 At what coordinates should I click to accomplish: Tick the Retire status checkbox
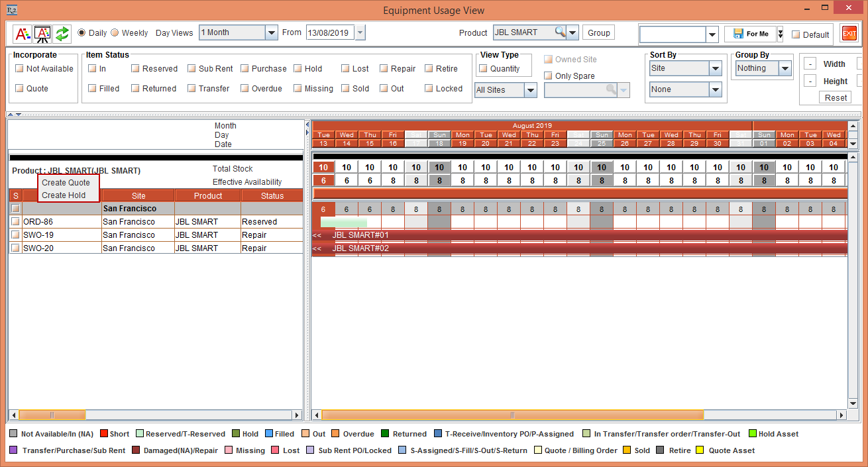(429, 68)
